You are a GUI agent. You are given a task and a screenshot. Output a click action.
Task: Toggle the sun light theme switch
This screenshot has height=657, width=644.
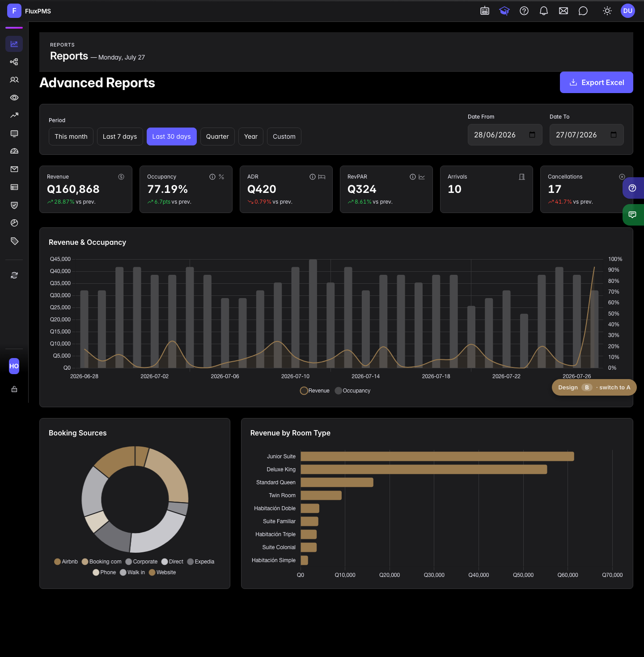tap(607, 11)
